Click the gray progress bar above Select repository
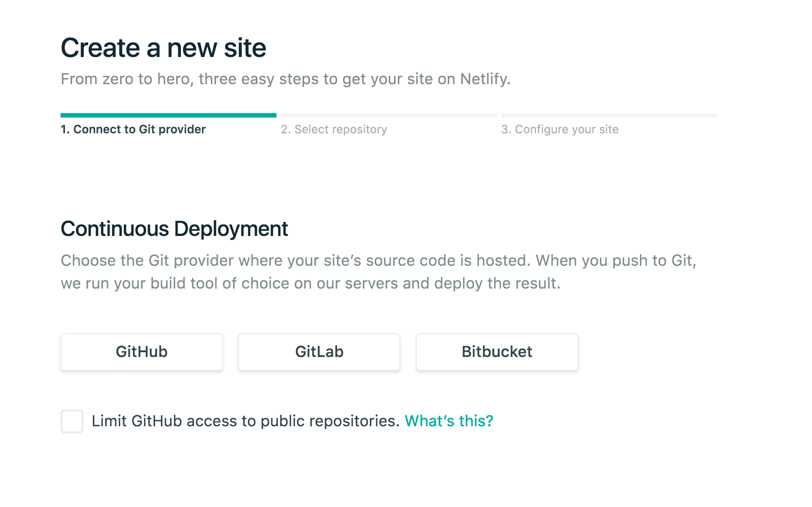This screenshot has width=812, height=507. click(x=388, y=115)
